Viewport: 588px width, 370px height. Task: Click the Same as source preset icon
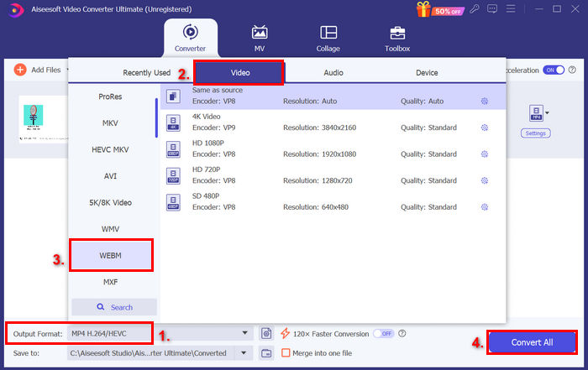(173, 96)
